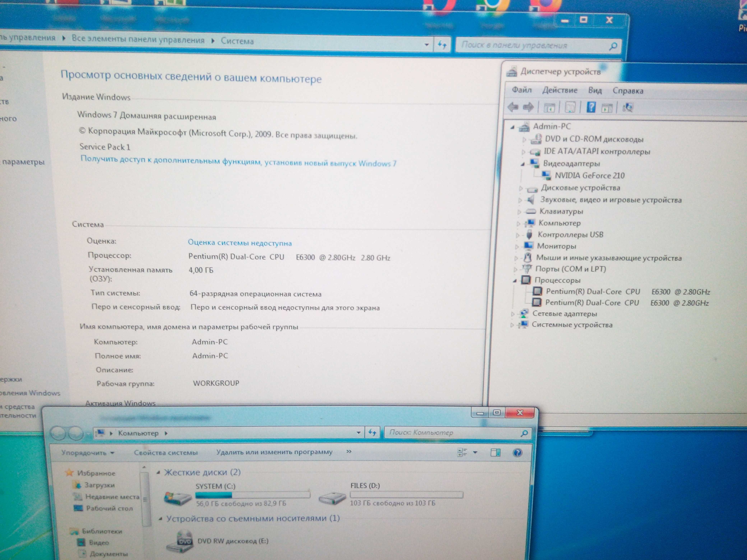Select first Pentium Dual-Core E6300 processor entry
The height and width of the screenshot is (560, 747).
tap(628, 292)
